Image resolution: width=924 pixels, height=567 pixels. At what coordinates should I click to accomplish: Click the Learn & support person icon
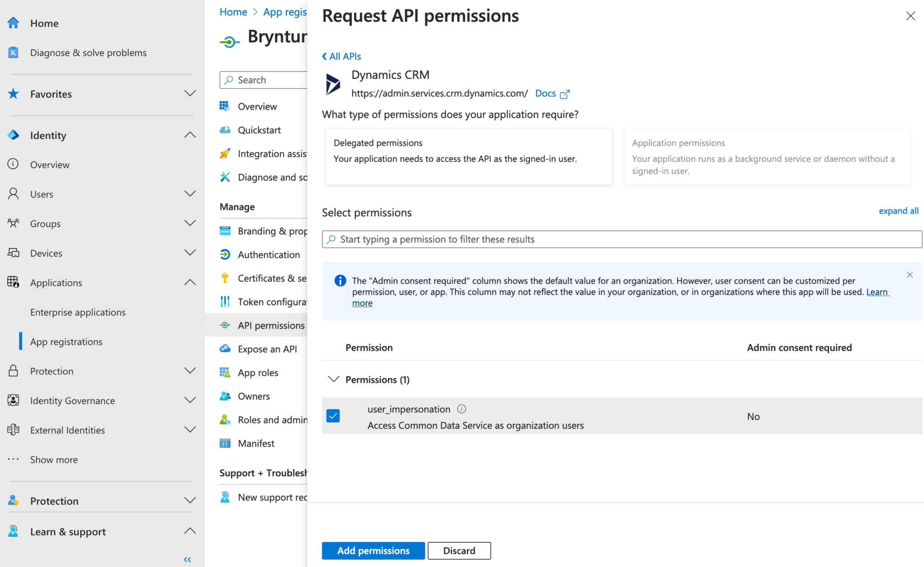point(14,531)
